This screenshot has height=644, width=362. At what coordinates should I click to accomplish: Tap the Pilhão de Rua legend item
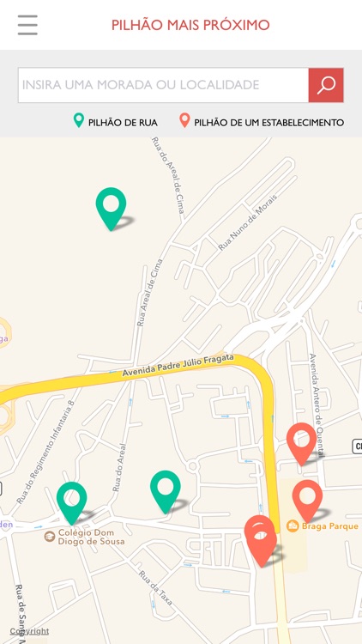[115, 122]
